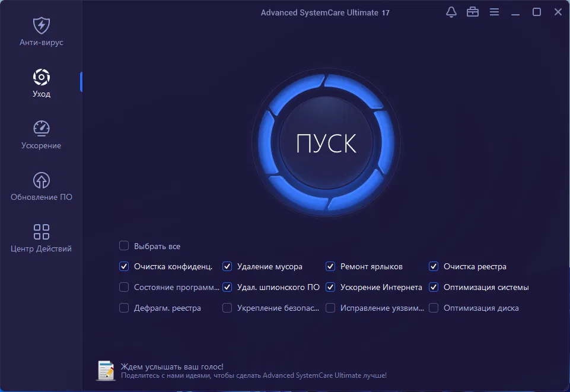570x392 pixels.
Task: Uncheck Ускорение Интернета option
Action: tap(330, 287)
